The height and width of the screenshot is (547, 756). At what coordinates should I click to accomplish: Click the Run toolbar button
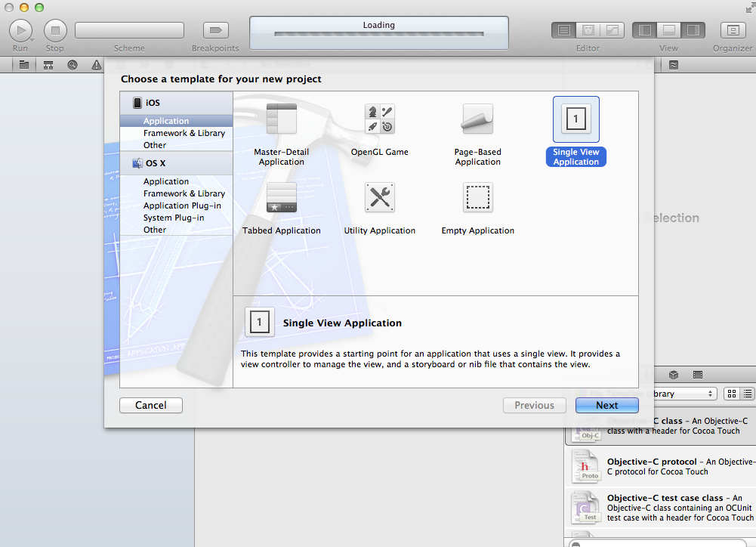tap(20, 30)
